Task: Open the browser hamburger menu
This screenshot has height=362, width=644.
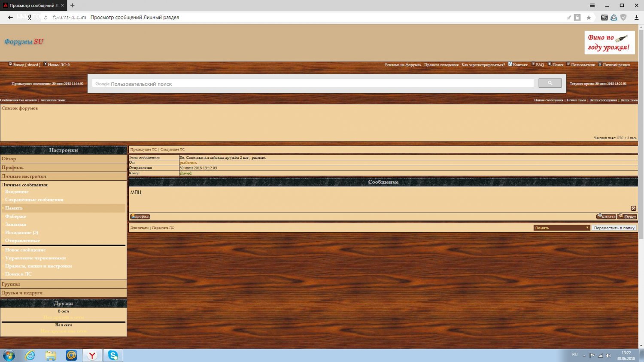Action: tap(592, 6)
